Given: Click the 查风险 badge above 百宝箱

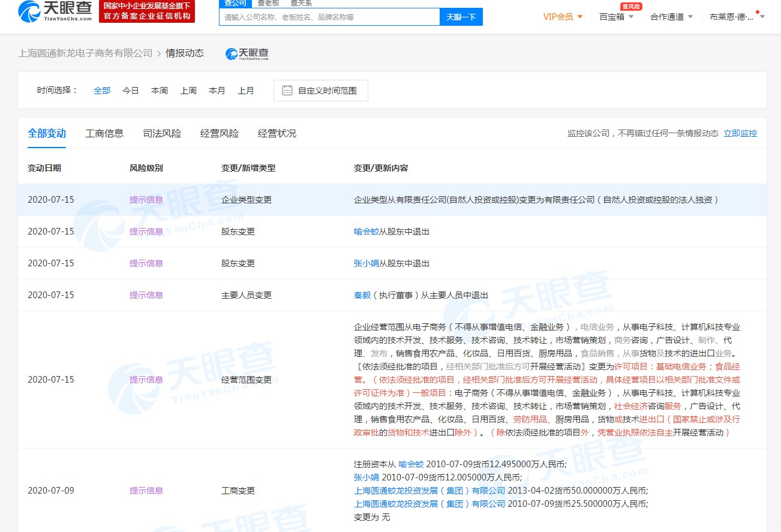Looking at the screenshot, I should click(x=631, y=6).
